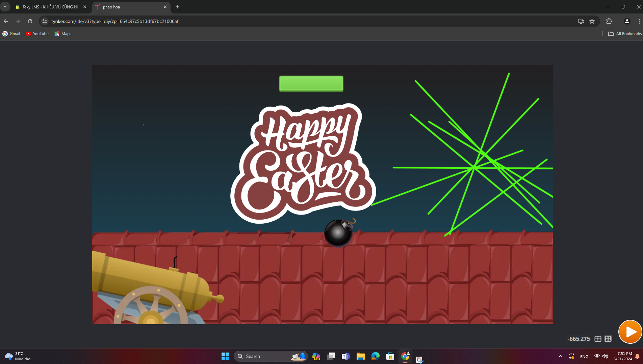
Task: Open the Chrome three-dot menu
Action: point(639,21)
